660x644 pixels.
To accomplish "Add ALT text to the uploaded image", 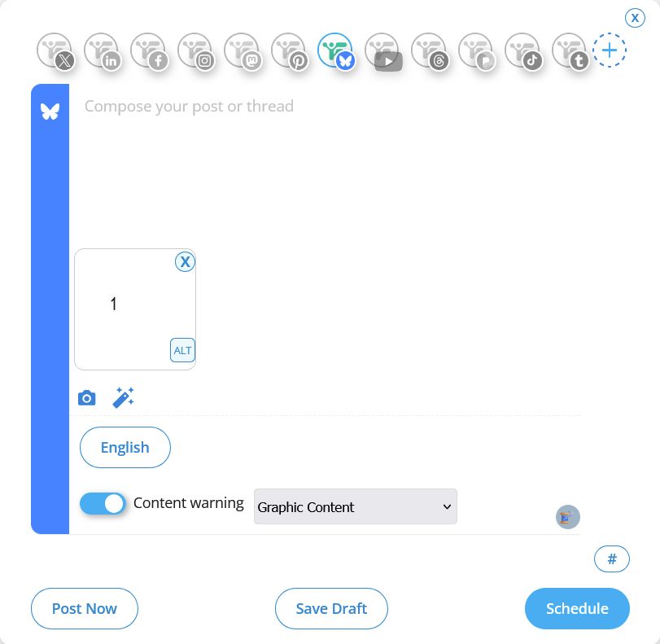I will pyautogui.click(x=182, y=350).
